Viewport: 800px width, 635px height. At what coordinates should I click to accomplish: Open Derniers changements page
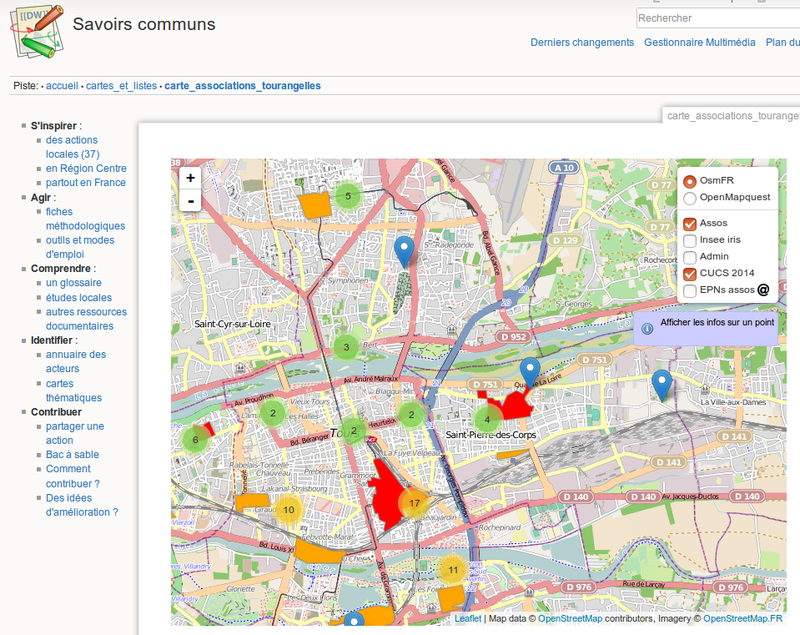pyautogui.click(x=582, y=43)
